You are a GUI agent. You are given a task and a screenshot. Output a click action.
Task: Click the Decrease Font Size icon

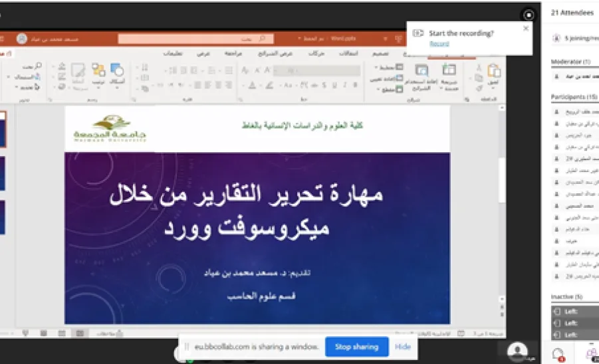click(257, 70)
